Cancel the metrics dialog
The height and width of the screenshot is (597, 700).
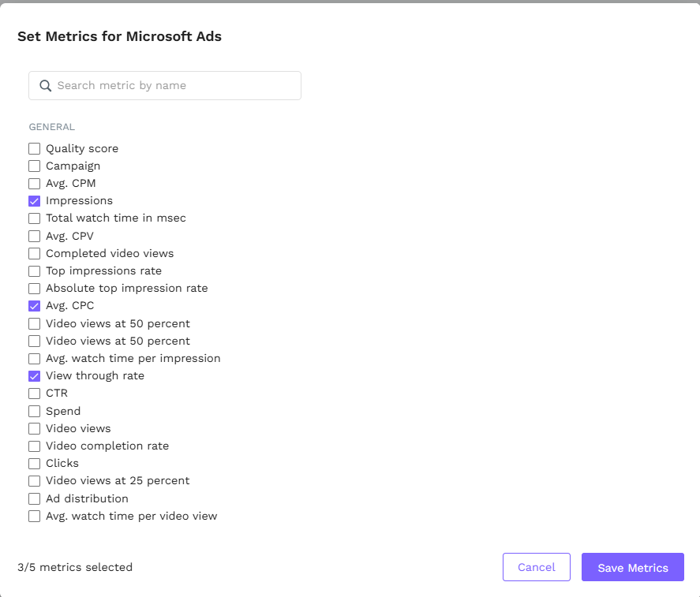[536, 567]
